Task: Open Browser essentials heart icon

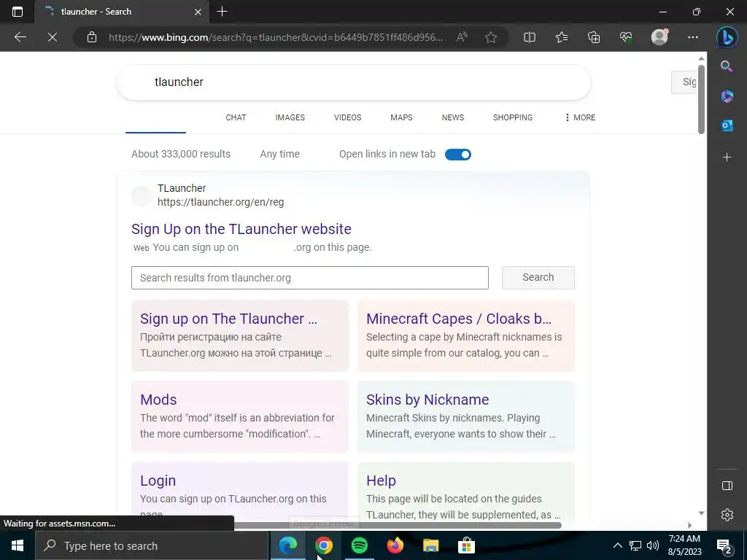Action: pyautogui.click(x=625, y=37)
